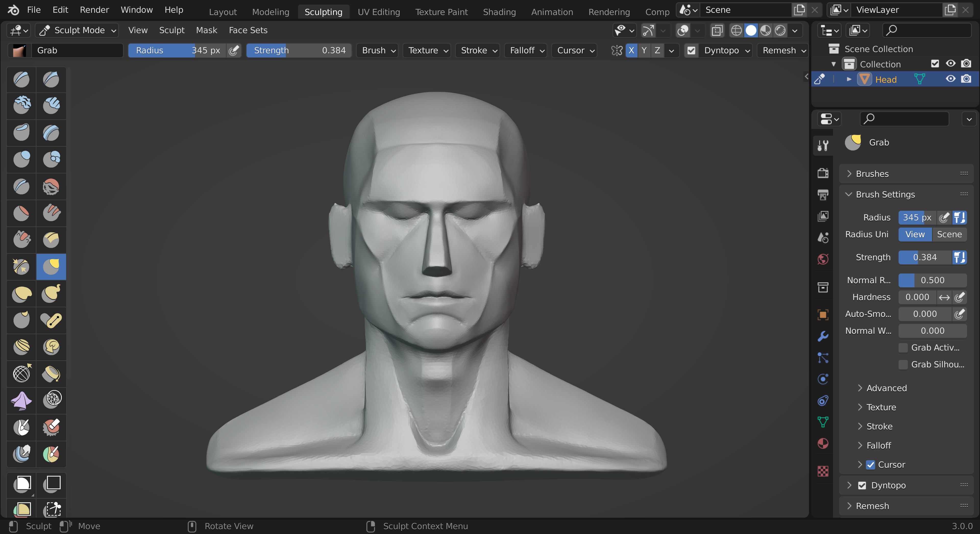Adjust the Strength slider in header
Image resolution: width=980 pixels, height=534 pixels.
pyautogui.click(x=299, y=51)
